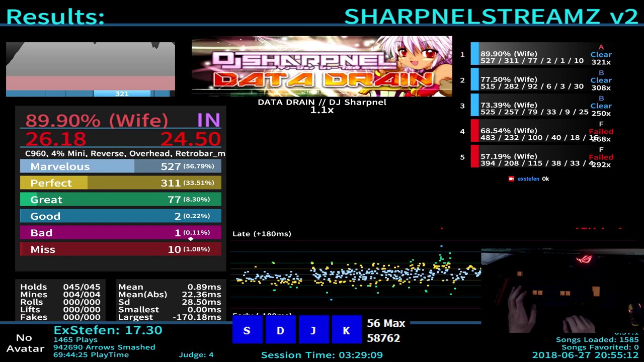
Task: Click the timing offset scatter plot
Action: (x=356, y=274)
